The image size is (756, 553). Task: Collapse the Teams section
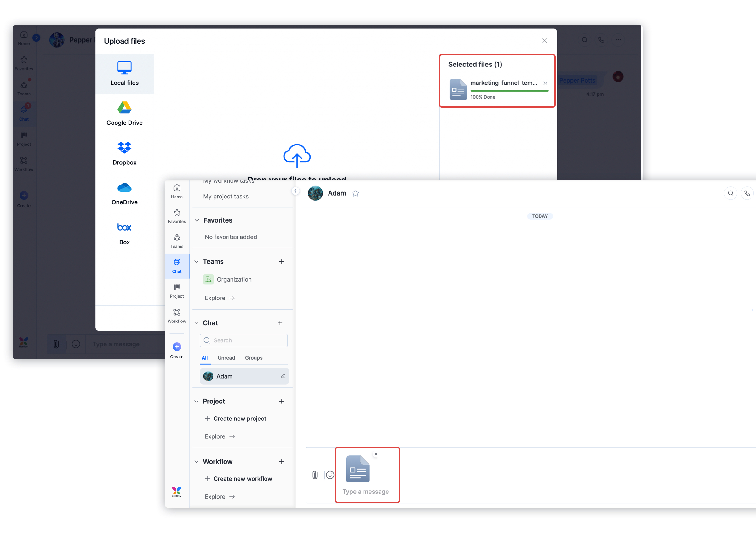point(197,261)
